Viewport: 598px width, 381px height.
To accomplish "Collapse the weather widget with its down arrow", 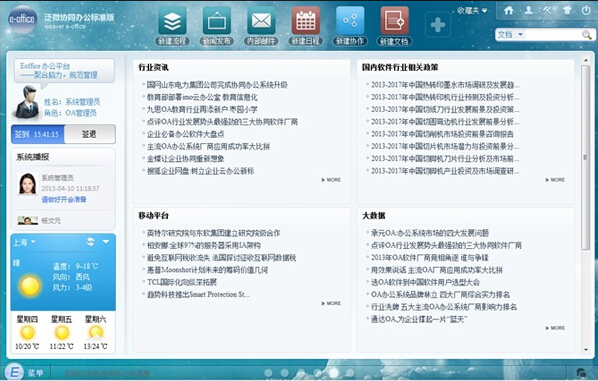I will point(106,241).
